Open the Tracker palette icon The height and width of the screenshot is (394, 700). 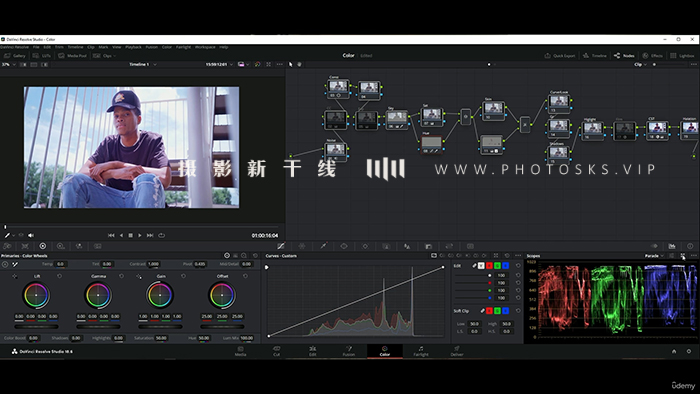[x=365, y=246]
